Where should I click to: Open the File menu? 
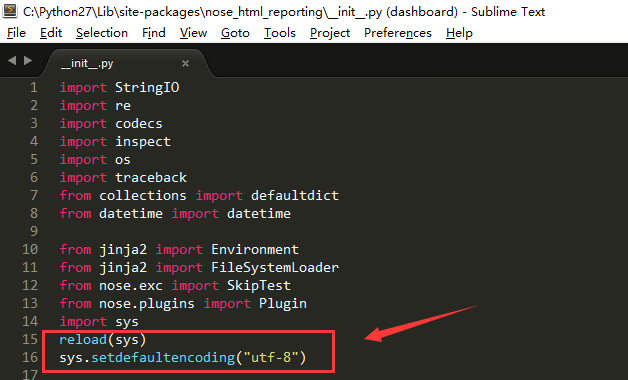16,33
